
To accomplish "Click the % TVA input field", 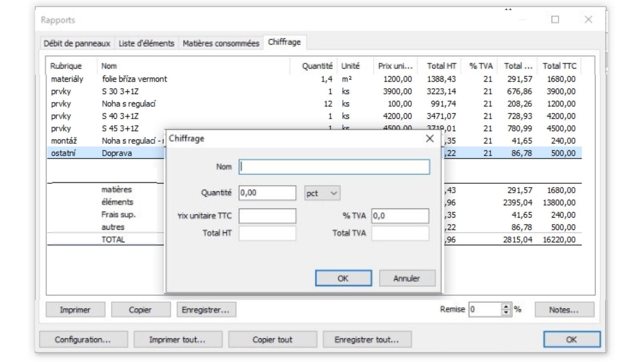I will coord(400,216).
